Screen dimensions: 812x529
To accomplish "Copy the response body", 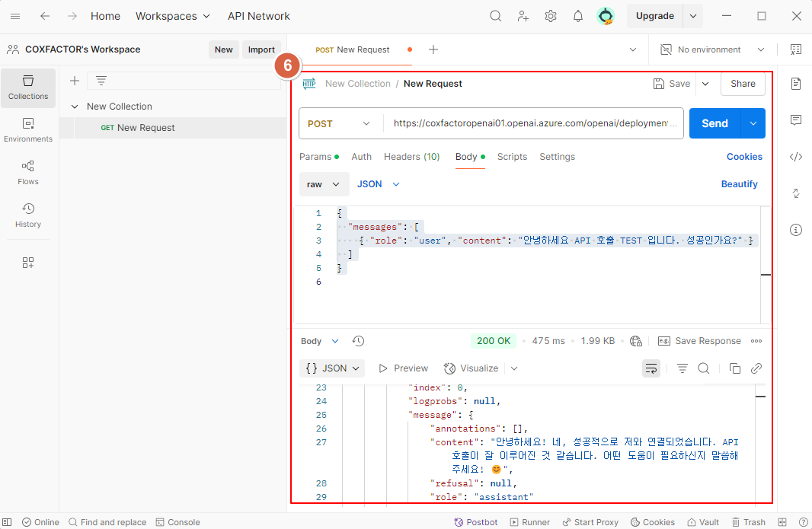I will [734, 368].
